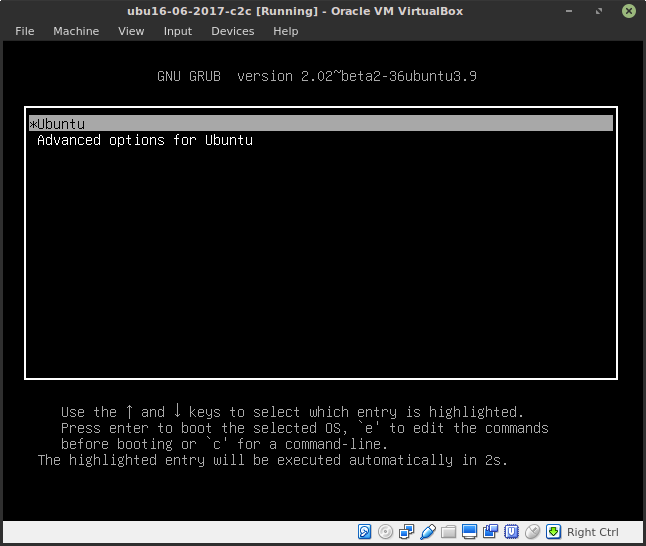Image resolution: width=646 pixels, height=546 pixels.
Task: Click the ubu16-06-2017-c2c window title
Action: pyautogui.click(x=295, y=11)
